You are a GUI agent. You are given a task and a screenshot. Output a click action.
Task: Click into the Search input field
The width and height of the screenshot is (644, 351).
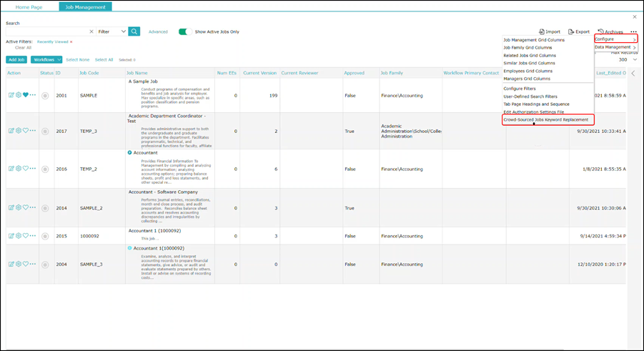coord(47,31)
